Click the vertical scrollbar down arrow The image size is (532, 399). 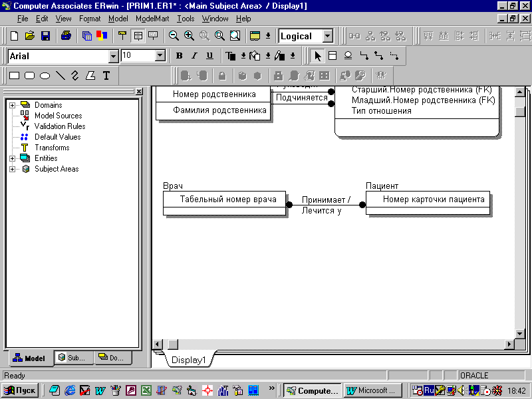(x=520, y=334)
